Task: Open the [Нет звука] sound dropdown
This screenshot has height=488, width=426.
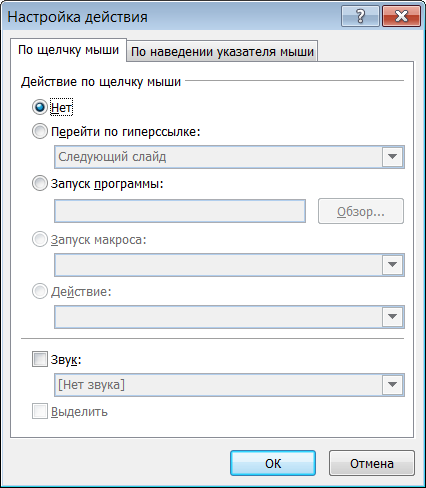Action: [229, 385]
